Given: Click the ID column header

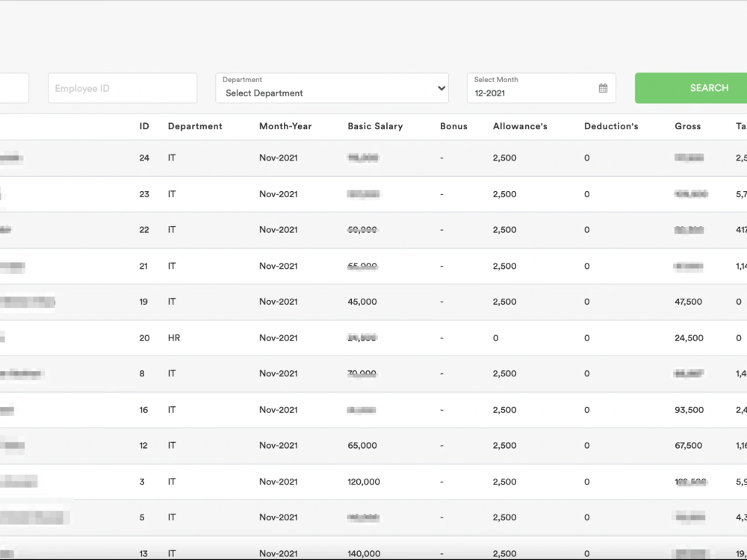Looking at the screenshot, I should (144, 126).
